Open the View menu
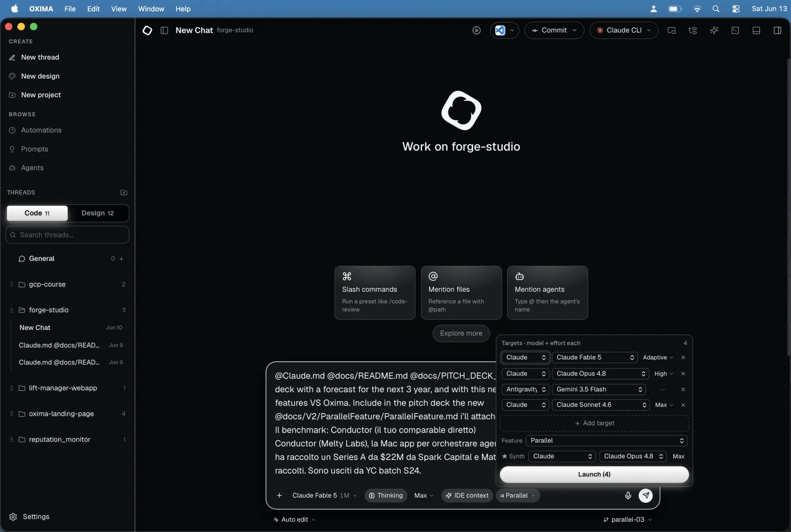 [x=119, y=9]
